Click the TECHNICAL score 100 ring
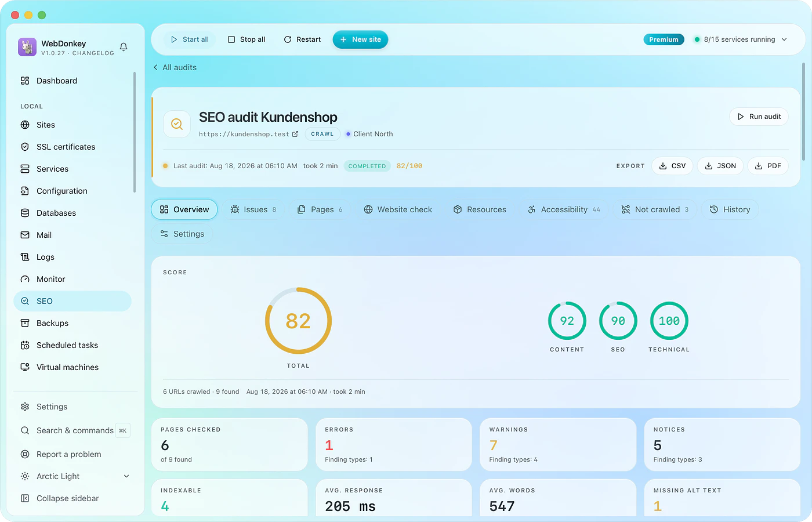 coord(669,321)
